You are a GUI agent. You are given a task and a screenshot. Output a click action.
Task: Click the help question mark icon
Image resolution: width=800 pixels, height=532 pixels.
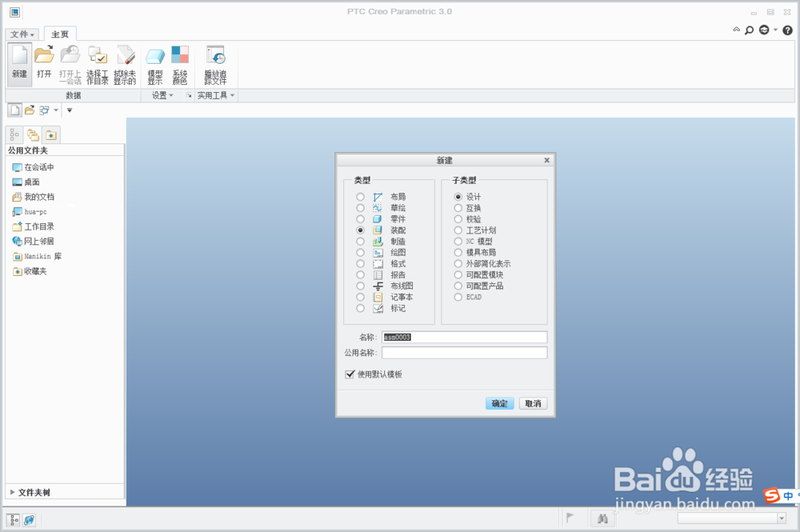(x=788, y=30)
